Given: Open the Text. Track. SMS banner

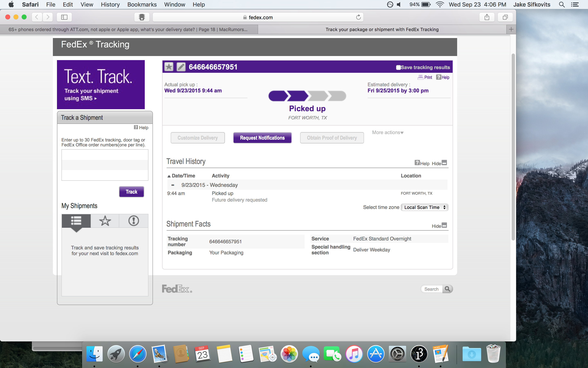Looking at the screenshot, I should [101, 84].
